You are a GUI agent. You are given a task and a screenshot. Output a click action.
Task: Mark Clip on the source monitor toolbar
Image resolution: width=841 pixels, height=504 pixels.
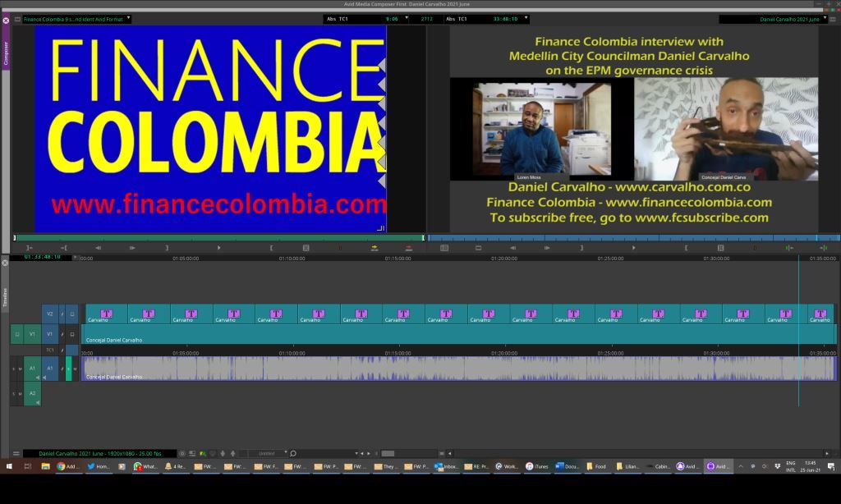tap(306, 248)
